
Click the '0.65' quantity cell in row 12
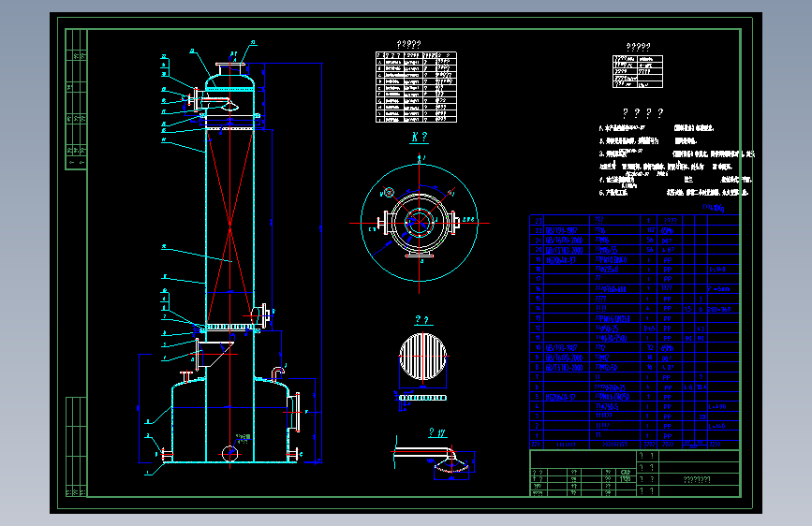click(x=649, y=329)
